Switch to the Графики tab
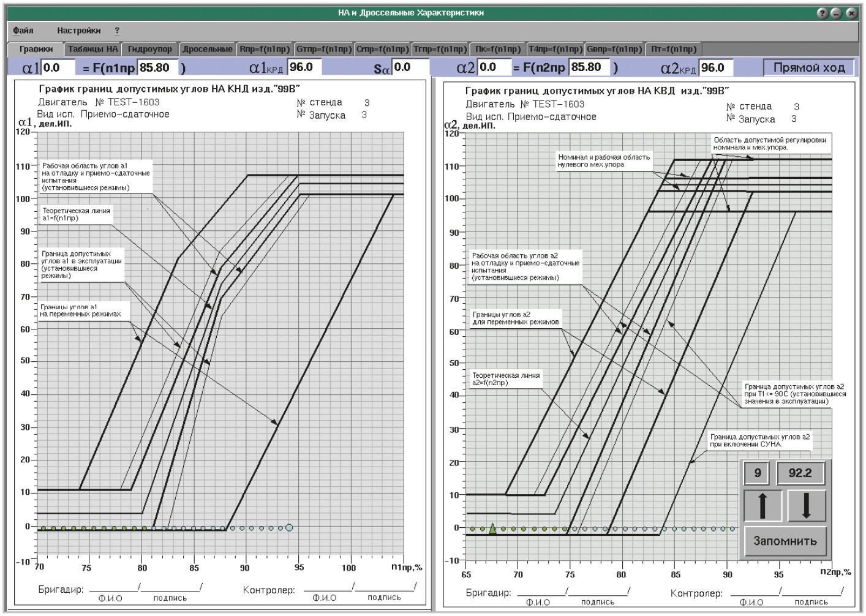Image resolution: width=866 pixels, height=616 pixels. click(36, 49)
